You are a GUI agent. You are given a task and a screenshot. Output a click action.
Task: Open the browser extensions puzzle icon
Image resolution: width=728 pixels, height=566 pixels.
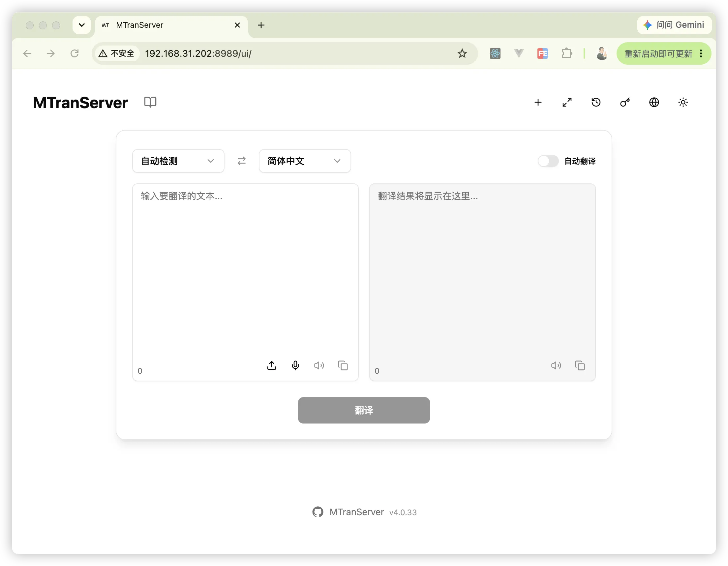pos(567,53)
